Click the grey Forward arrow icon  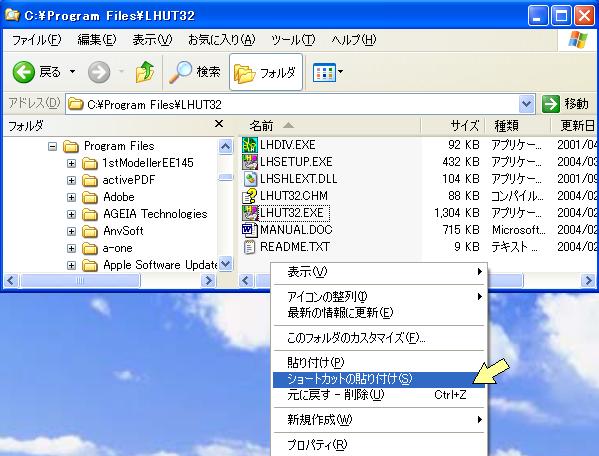click(x=99, y=71)
